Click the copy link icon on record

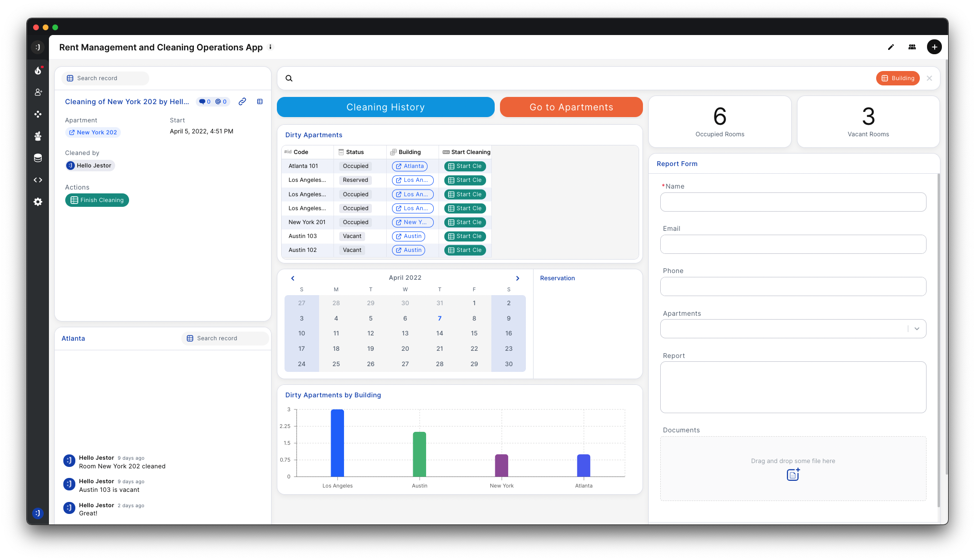[242, 102]
